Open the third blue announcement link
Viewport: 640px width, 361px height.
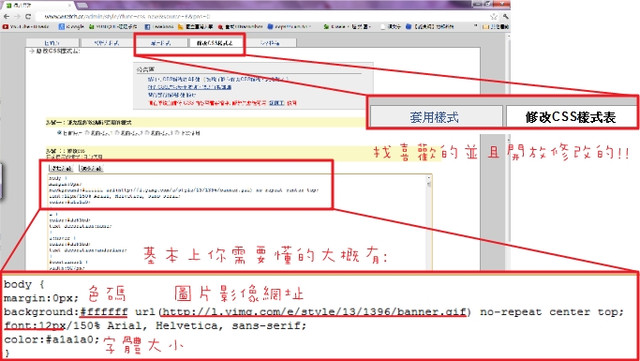[x=172, y=95]
